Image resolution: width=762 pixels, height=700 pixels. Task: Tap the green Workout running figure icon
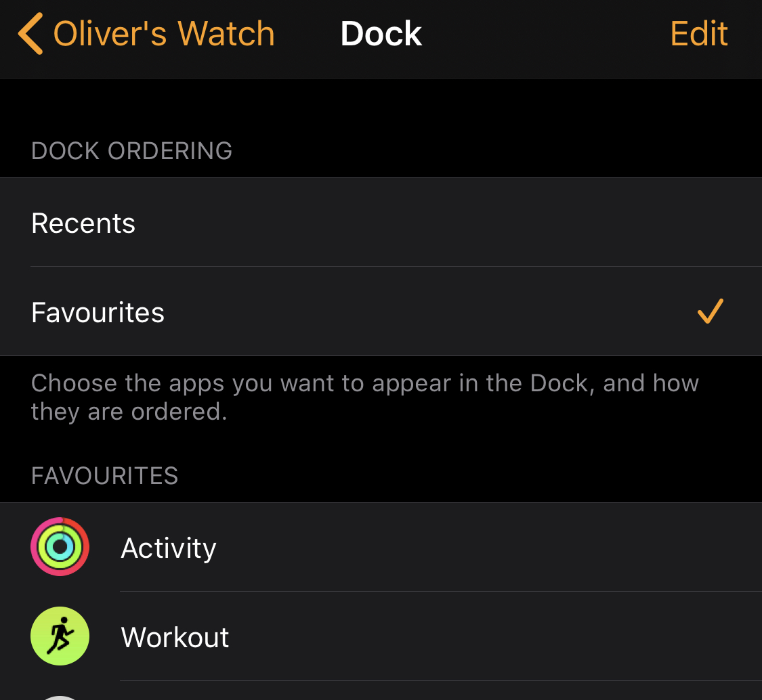[x=60, y=636]
